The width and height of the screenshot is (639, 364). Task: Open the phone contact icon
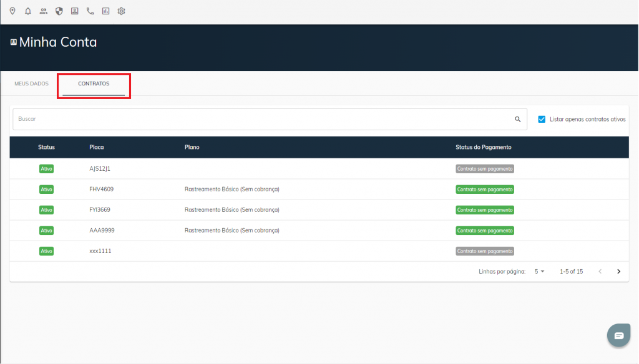pos(90,11)
